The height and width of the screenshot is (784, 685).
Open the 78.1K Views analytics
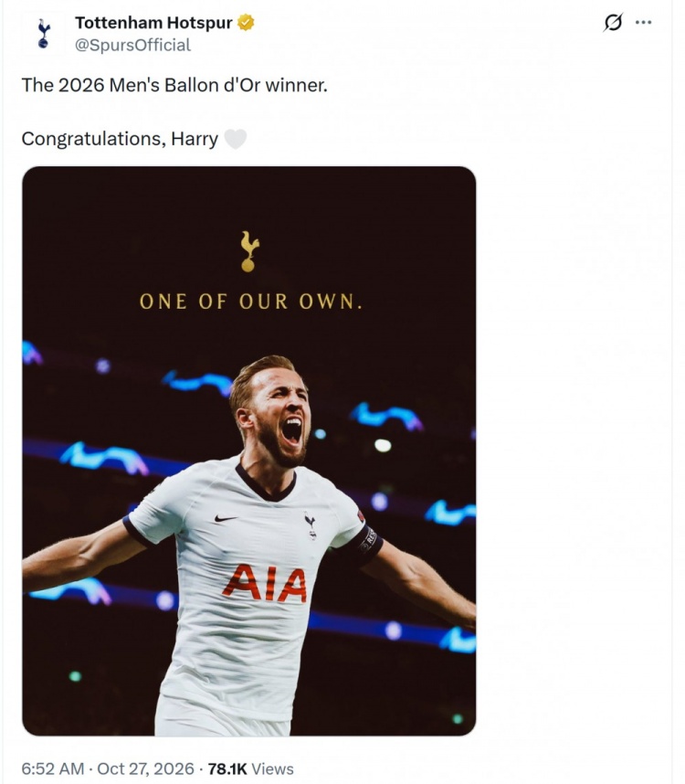pyautogui.click(x=250, y=768)
